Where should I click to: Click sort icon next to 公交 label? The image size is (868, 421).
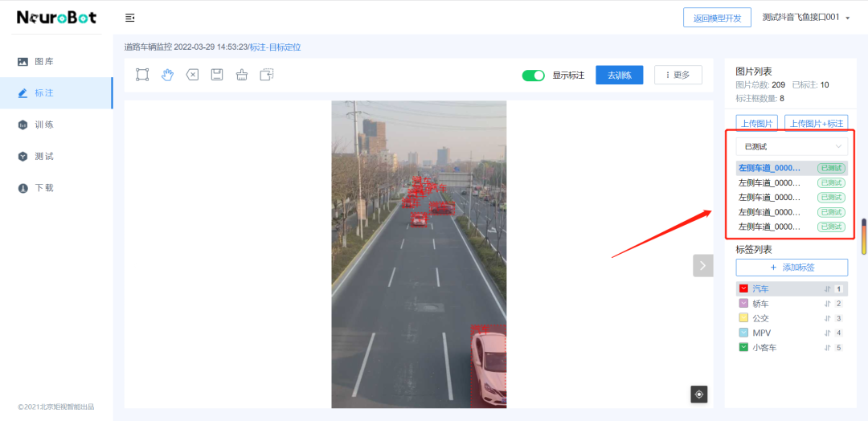tap(828, 318)
